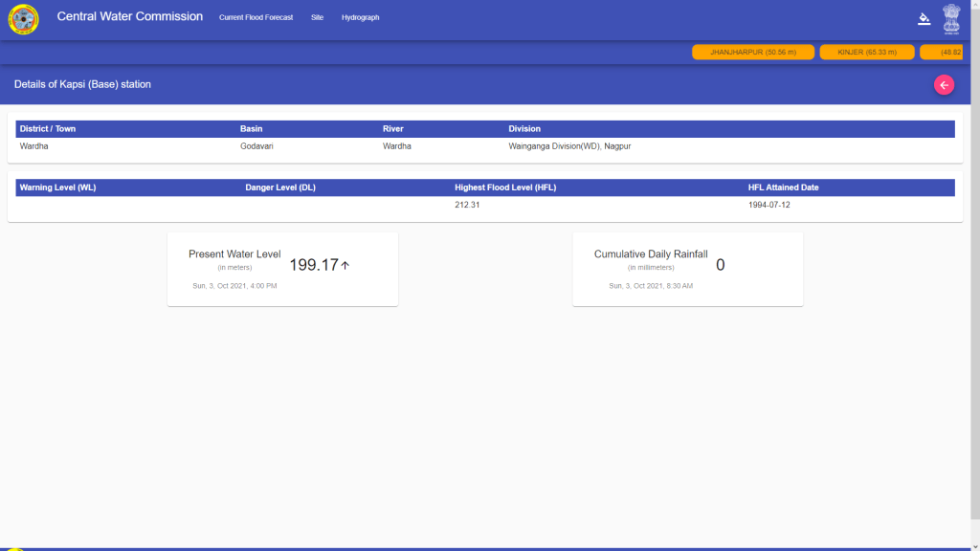Open Current Flood Forecast menu

coord(256,17)
